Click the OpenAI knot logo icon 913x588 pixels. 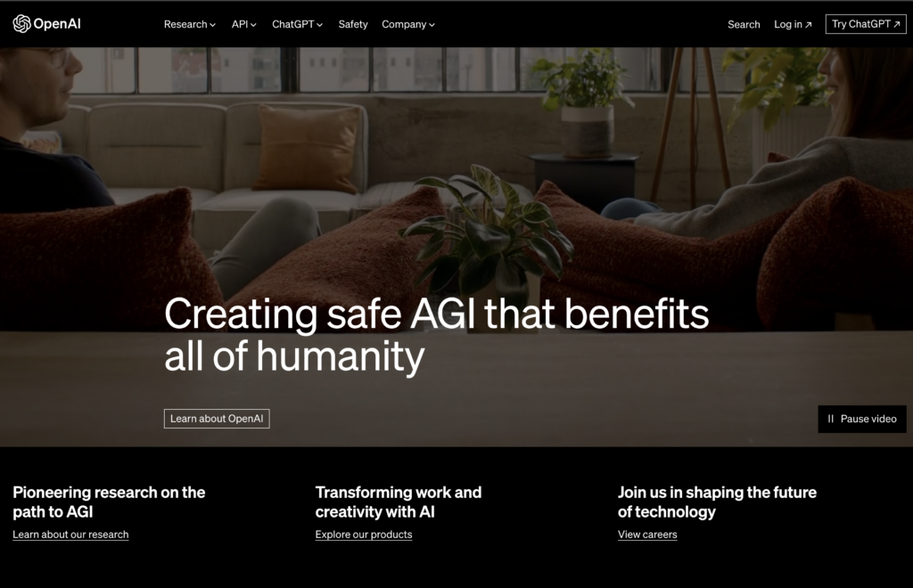pyautogui.click(x=21, y=24)
